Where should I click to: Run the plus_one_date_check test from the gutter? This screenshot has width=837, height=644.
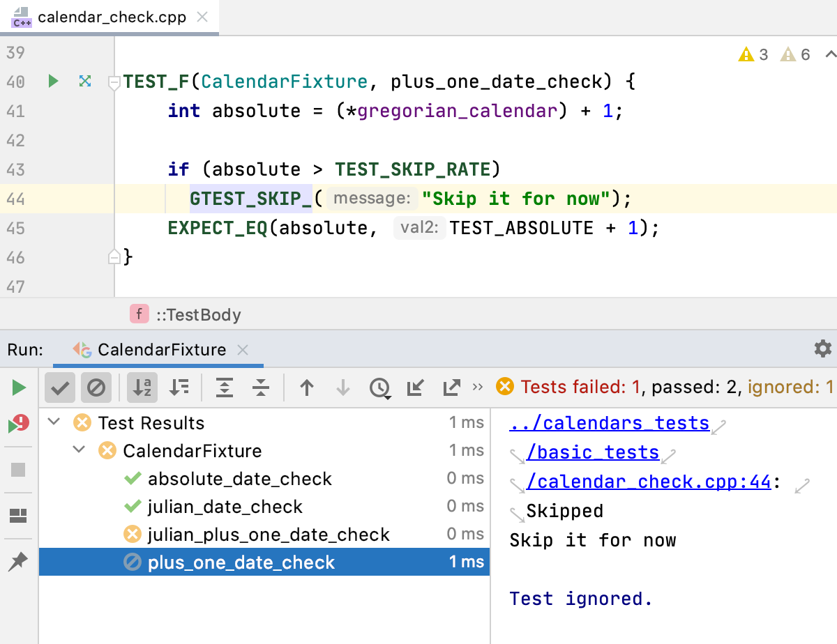tap(53, 82)
